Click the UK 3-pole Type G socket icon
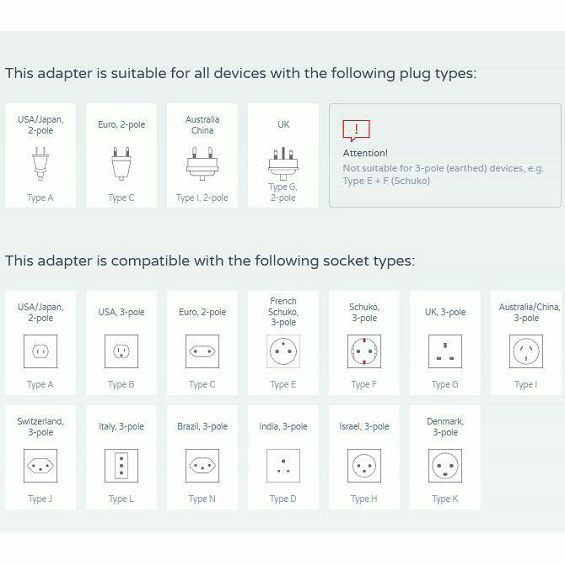The image size is (565, 565). (445, 351)
